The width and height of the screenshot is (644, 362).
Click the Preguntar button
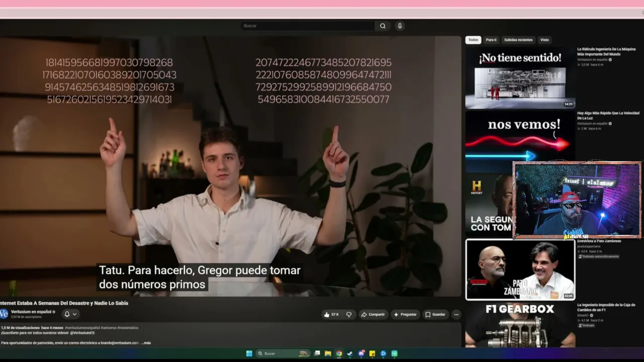(405, 315)
